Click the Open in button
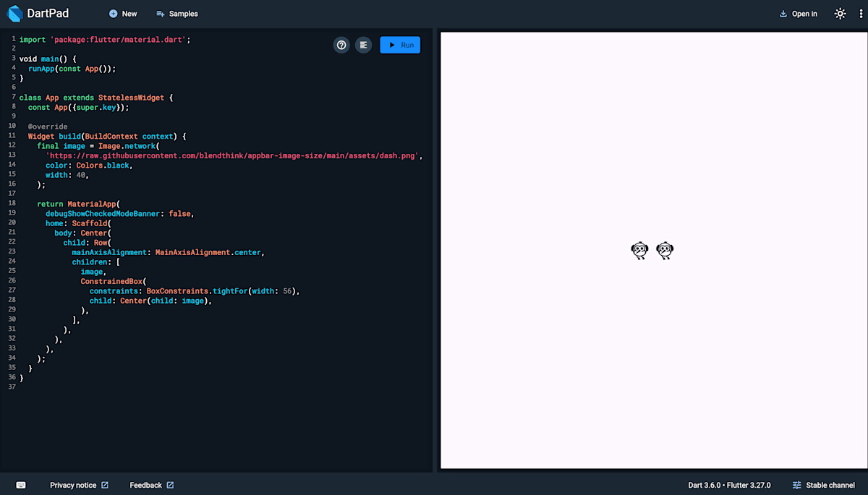Image resolution: width=868 pixels, height=495 pixels. 799,14
